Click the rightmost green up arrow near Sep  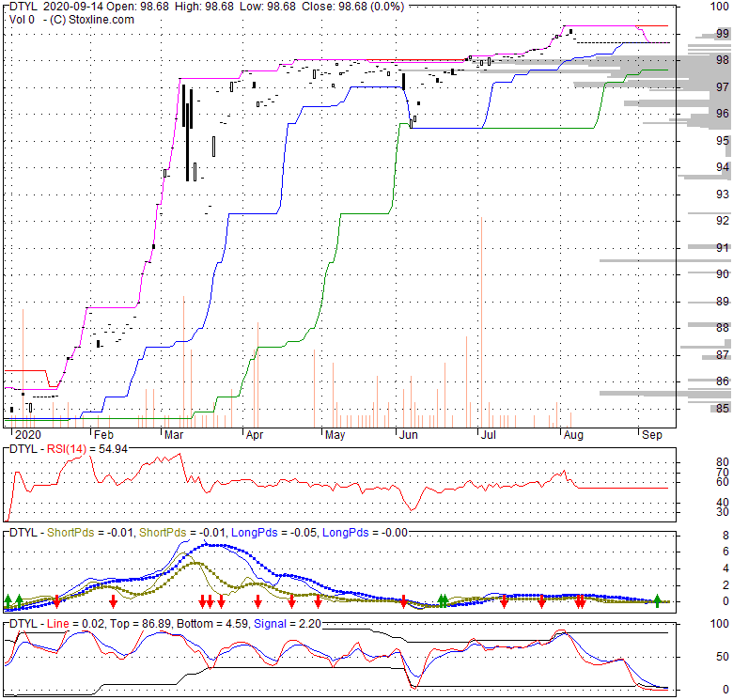pos(658,599)
